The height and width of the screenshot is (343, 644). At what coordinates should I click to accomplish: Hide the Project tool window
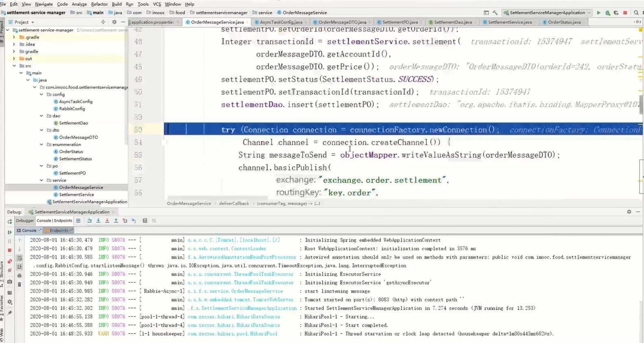click(123, 22)
